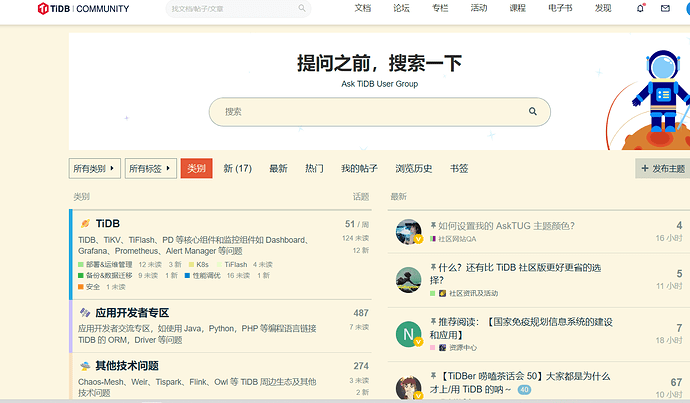This screenshot has width=690, height=403.
Task: Click the 类别 column header
Action: click(81, 197)
